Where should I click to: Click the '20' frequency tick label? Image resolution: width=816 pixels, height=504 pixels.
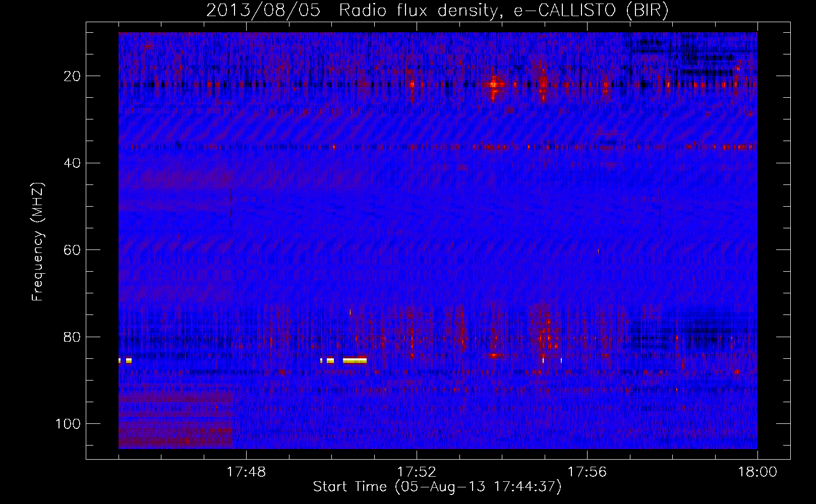[x=72, y=76]
